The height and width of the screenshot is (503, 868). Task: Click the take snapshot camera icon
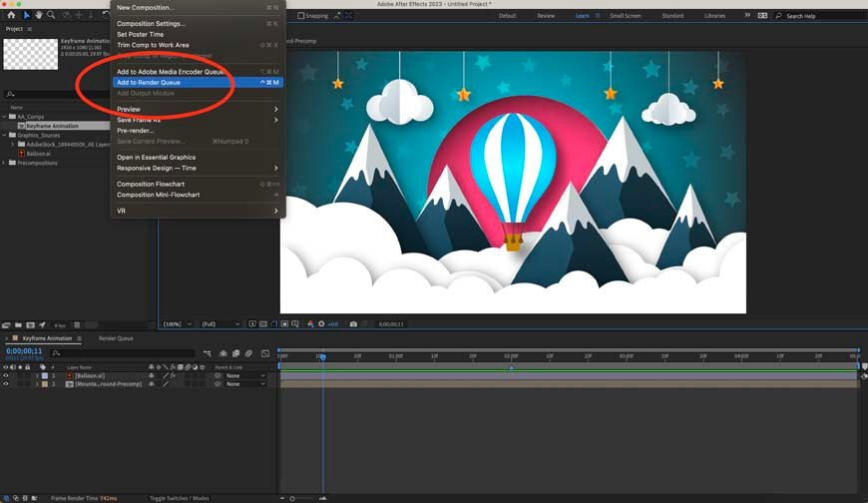[x=353, y=324]
